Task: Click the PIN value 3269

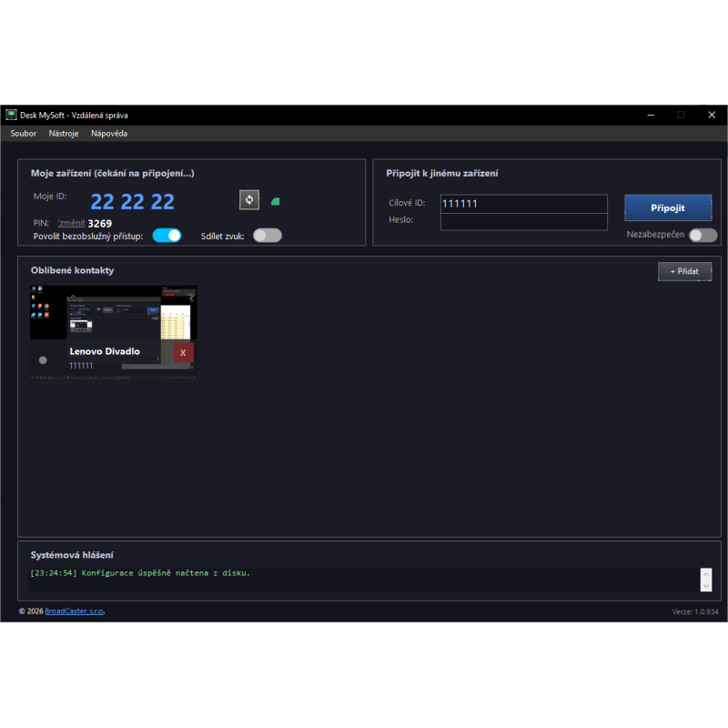Action: click(100, 224)
